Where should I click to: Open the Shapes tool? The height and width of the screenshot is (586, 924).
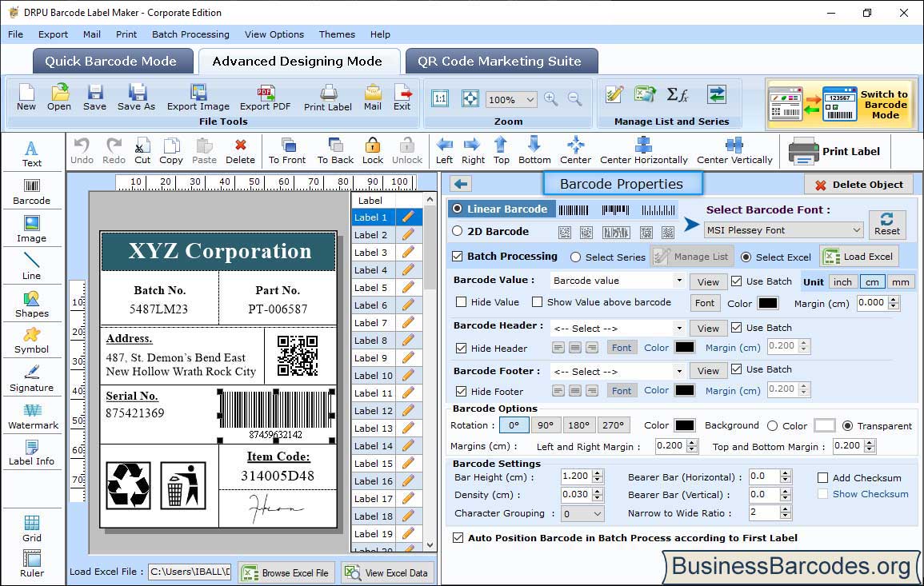(x=32, y=304)
